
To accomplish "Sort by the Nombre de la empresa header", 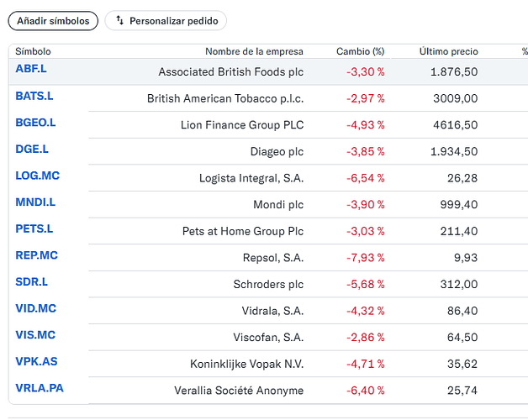I will 254,51.
